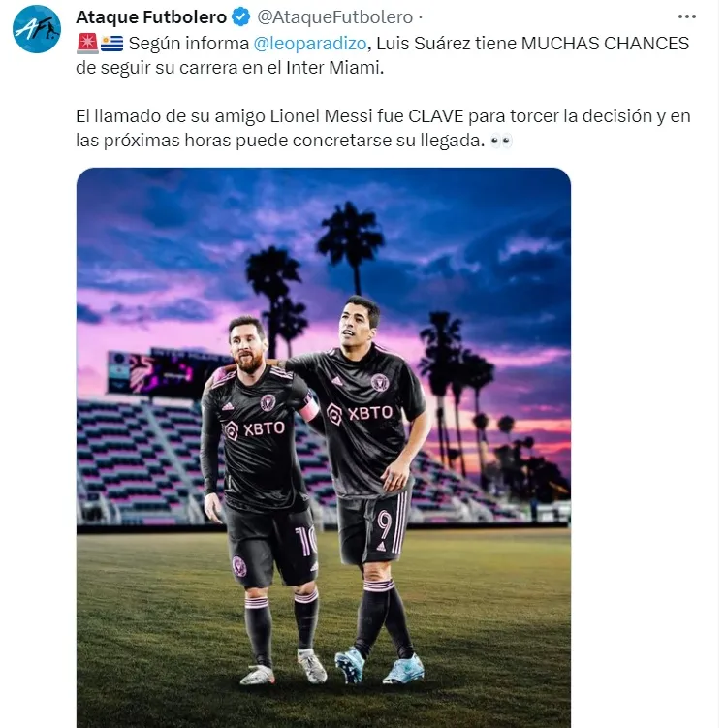The height and width of the screenshot is (728, 725).
Task: Click XBTO logo on left player's jersey
Action: (x=255, y=429)
